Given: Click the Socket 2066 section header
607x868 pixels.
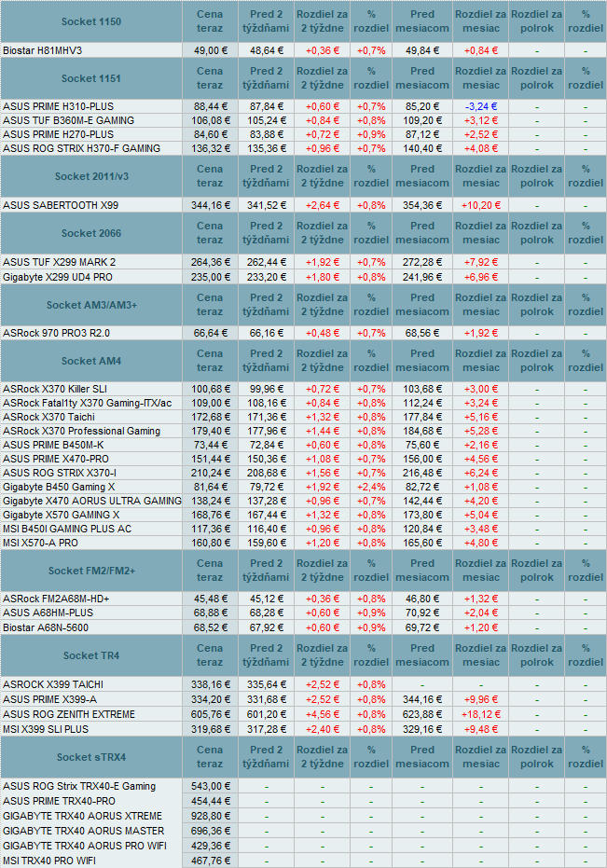Looking at the screenshot, I should [x=91, y=234].
